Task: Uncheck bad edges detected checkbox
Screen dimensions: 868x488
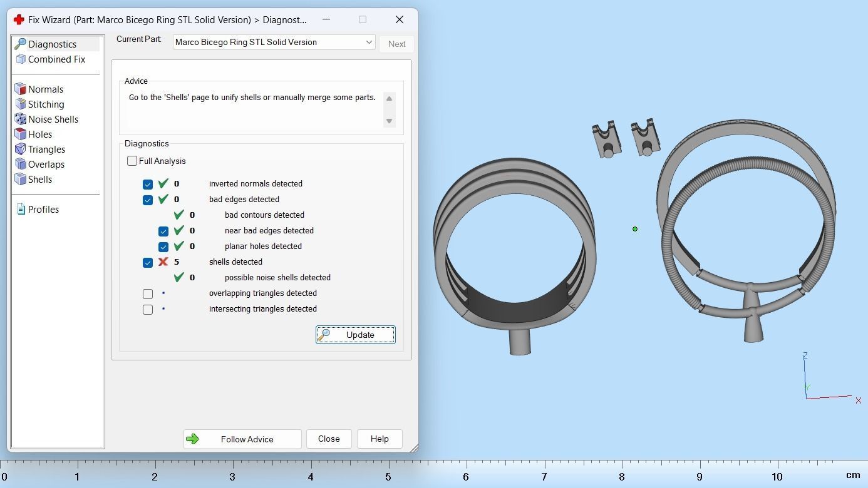Action: click(x=148, y=200)
